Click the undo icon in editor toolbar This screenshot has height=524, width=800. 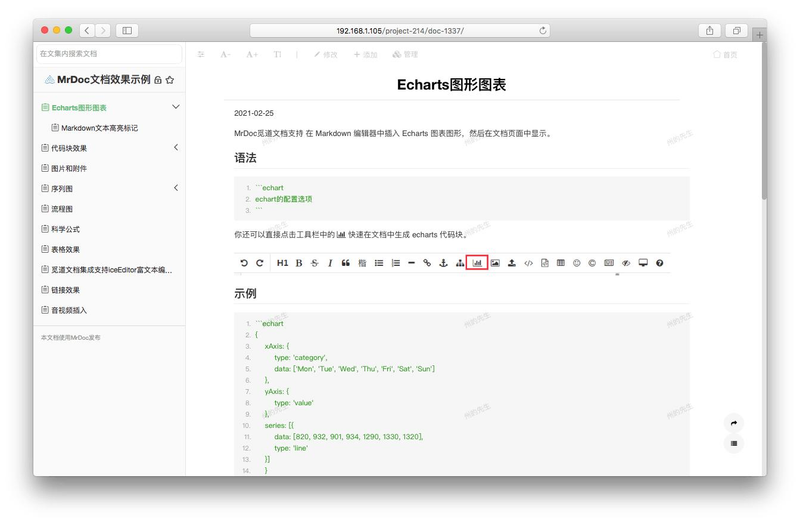click(244, 263)
